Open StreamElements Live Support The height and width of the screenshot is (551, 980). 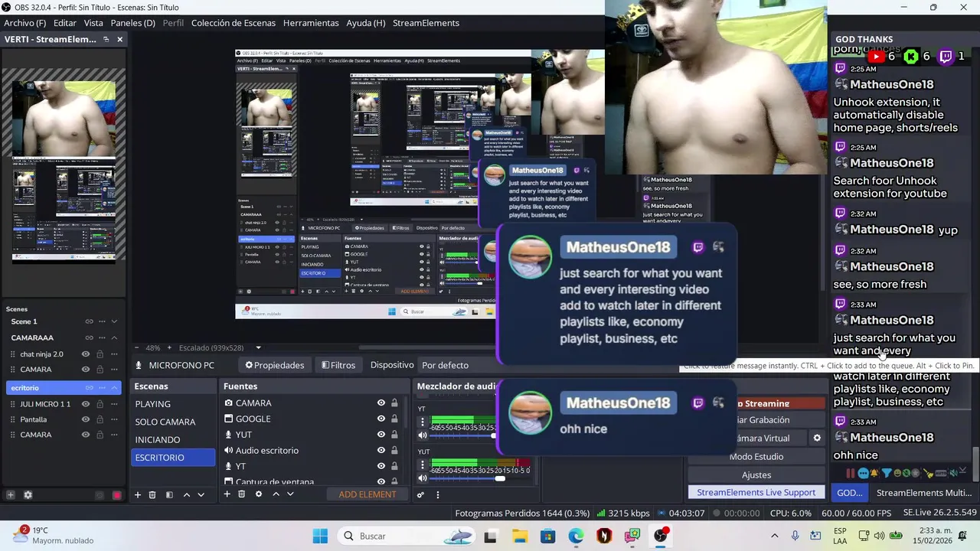(x=756, y=493)
